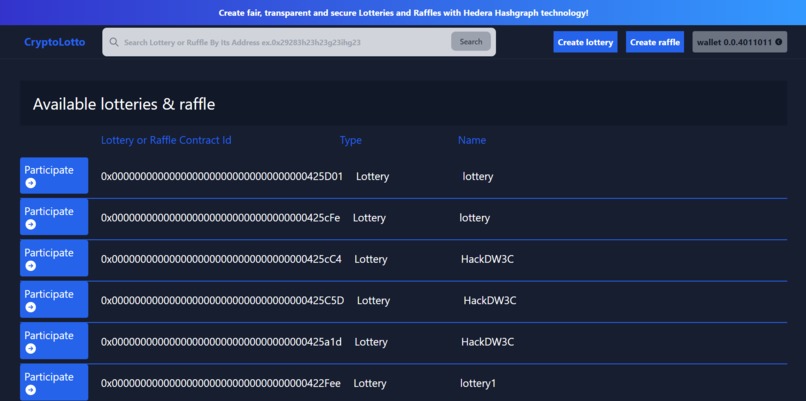Viewport: 806px width, 401px height.
Task: Click the Hedera Hashgraph banner text
Action: click(x=404, y=13)
